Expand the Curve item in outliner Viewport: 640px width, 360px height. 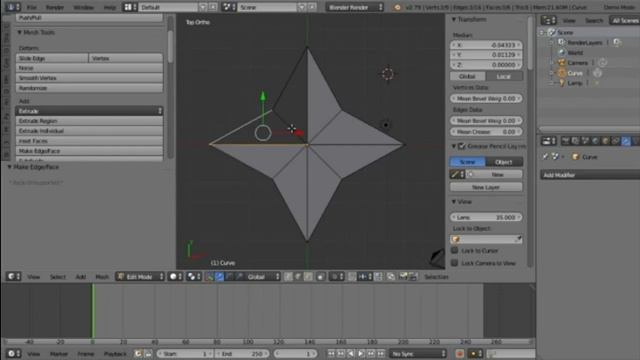[x=551, y=73]
